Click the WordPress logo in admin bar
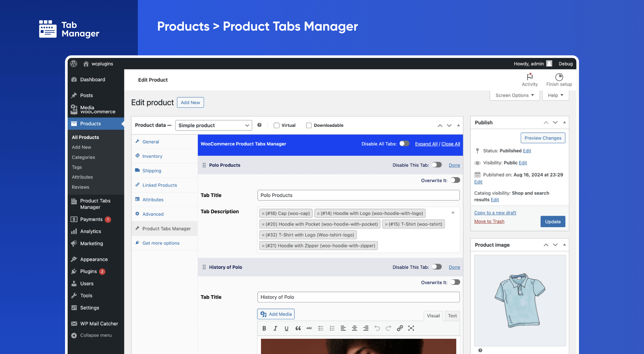 click(74, 64)
